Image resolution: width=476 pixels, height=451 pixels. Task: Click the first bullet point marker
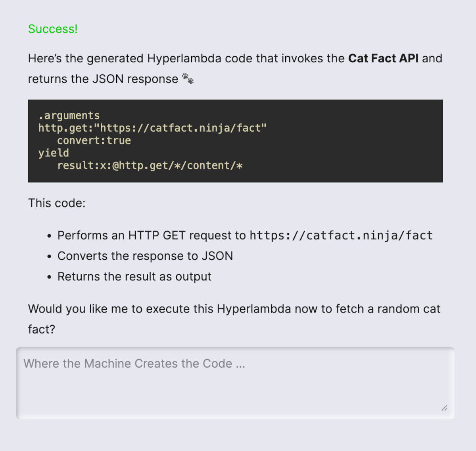[x=49, y=235]
